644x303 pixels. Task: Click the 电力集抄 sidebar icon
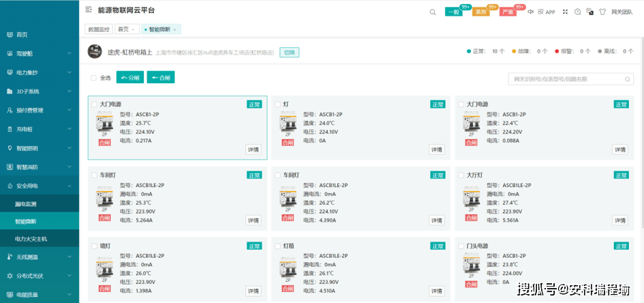coord(10,72)
